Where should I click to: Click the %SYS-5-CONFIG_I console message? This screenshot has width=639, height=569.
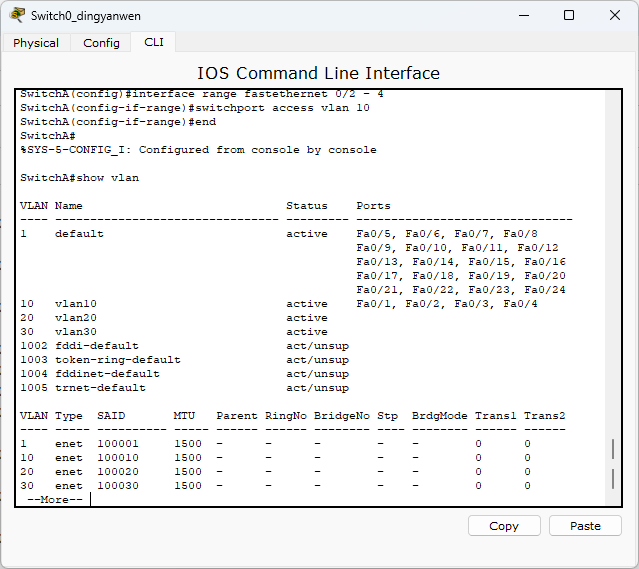(198, 150)
